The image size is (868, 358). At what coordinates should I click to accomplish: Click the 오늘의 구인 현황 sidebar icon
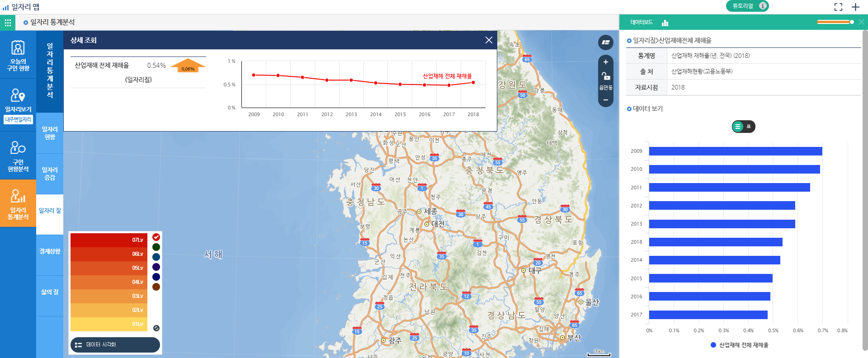click(18, 55)
